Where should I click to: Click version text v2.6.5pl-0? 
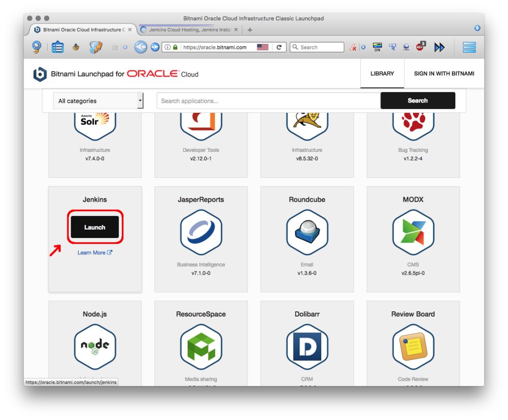(413, 273)
